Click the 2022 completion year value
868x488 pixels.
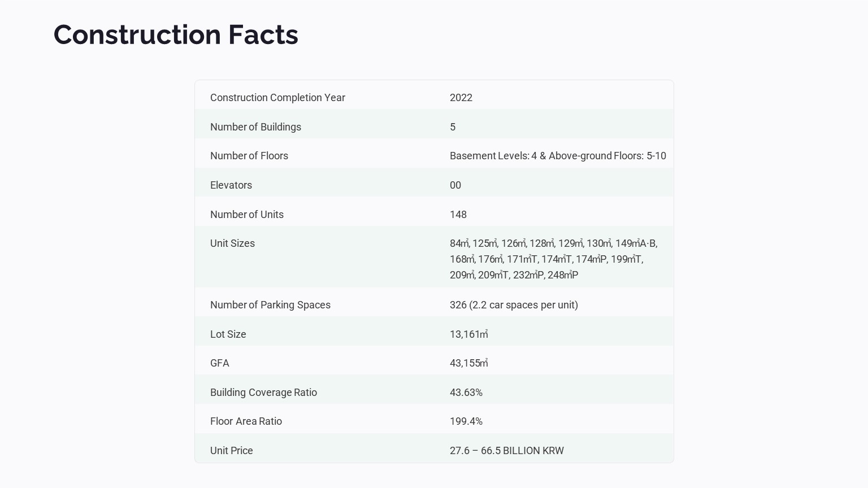point(461,98)
